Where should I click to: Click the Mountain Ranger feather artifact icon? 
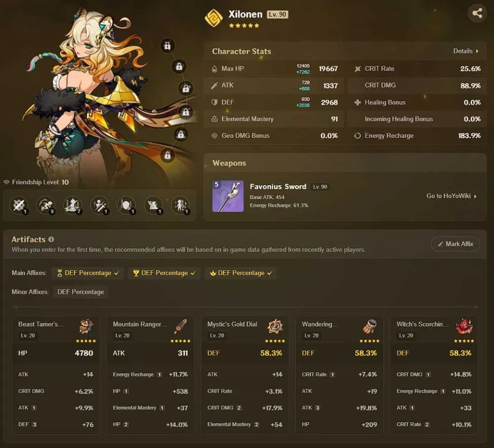pos(180,326)
